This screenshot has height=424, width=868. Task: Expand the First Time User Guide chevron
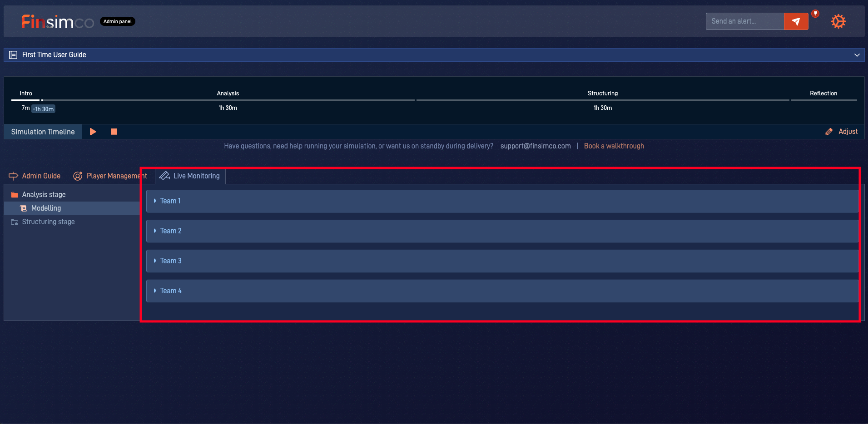[x=857, y=55]
